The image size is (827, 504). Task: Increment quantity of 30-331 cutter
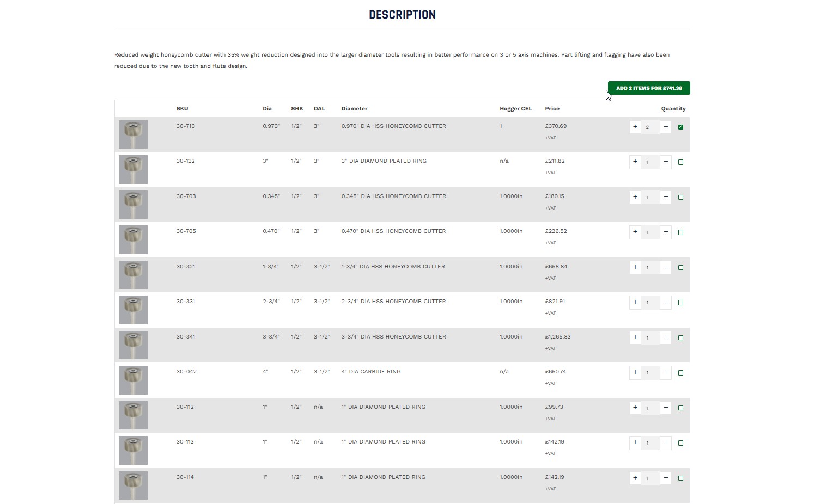635,302
